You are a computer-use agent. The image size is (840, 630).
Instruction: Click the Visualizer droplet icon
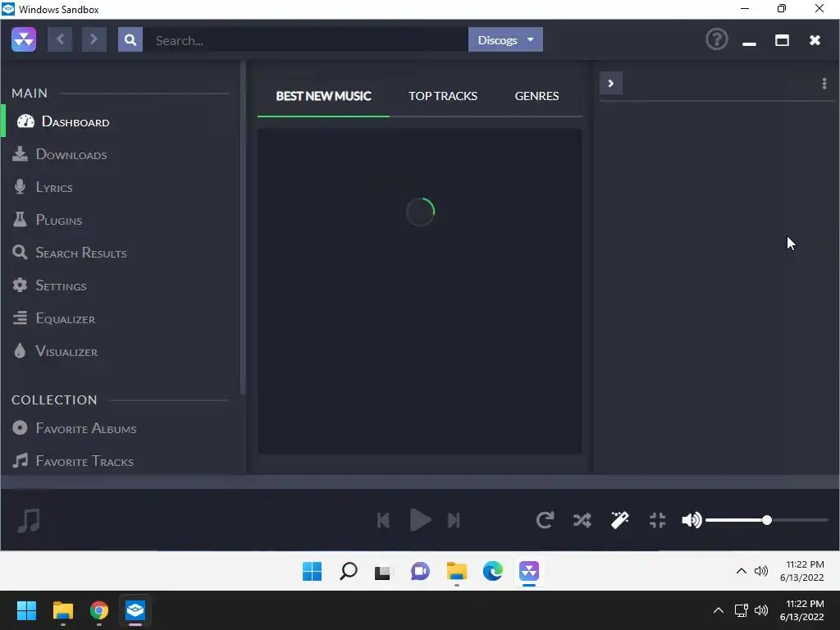tap(20, 351)
